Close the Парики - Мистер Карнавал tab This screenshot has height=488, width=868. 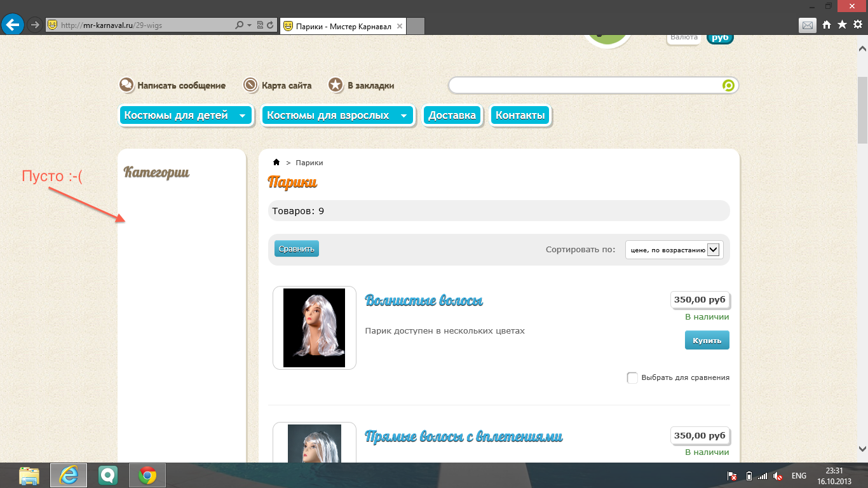[x=399, y=26]
